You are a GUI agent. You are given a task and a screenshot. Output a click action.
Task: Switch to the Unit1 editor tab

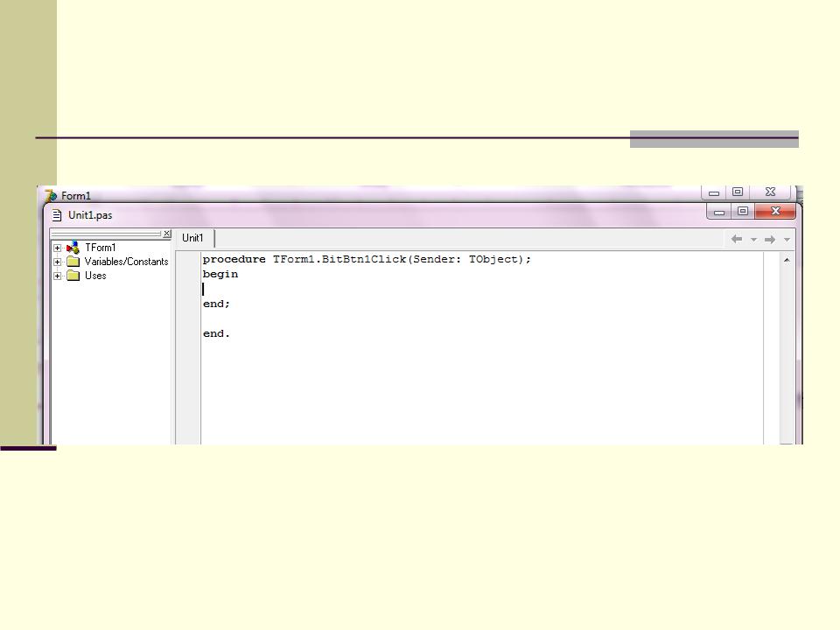click(192, 238)
